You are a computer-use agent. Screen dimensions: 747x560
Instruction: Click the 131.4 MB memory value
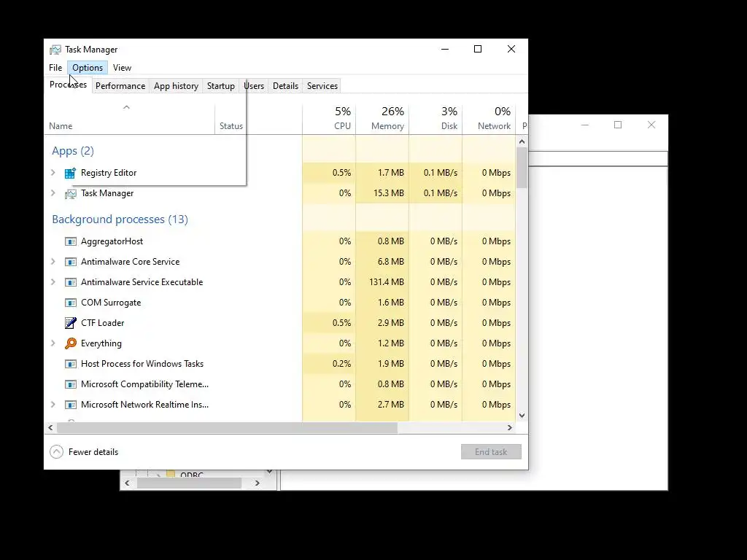(387, 282)
